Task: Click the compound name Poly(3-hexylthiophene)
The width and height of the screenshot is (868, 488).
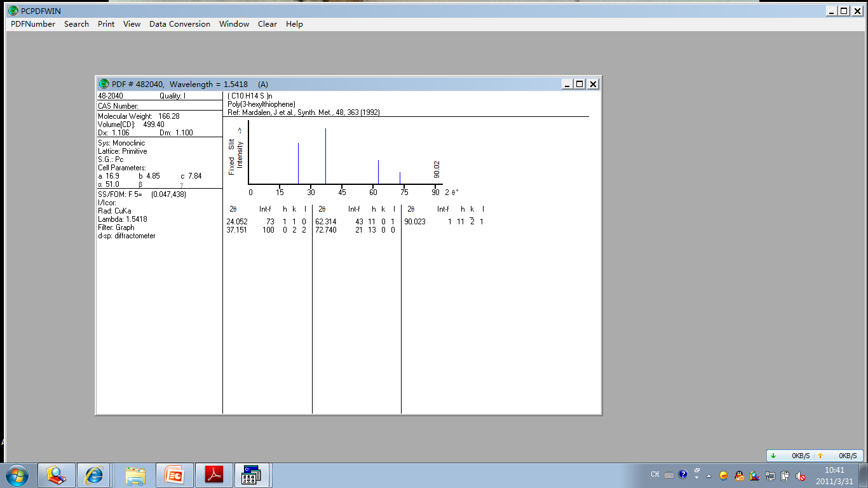Action: pyautogui.click(x=261, y=104)
